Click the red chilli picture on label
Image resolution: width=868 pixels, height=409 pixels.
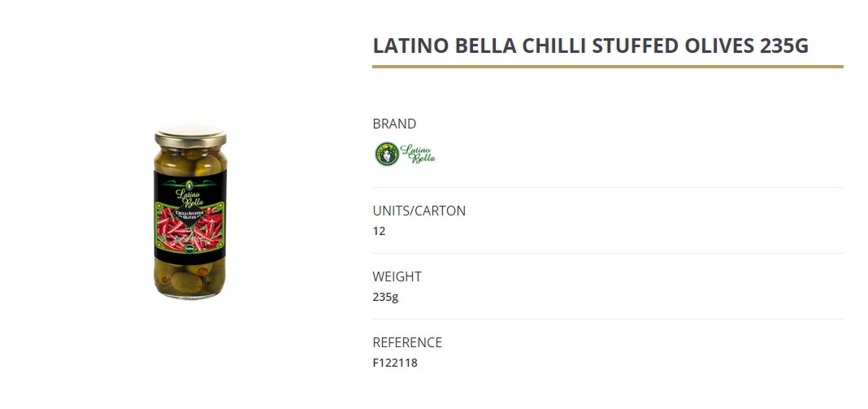190,228
